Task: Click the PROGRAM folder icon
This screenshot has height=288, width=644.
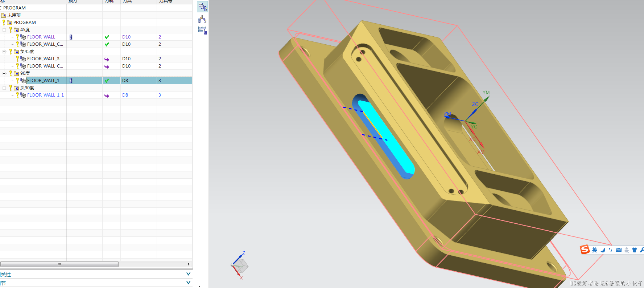Action: pos(10,23)
